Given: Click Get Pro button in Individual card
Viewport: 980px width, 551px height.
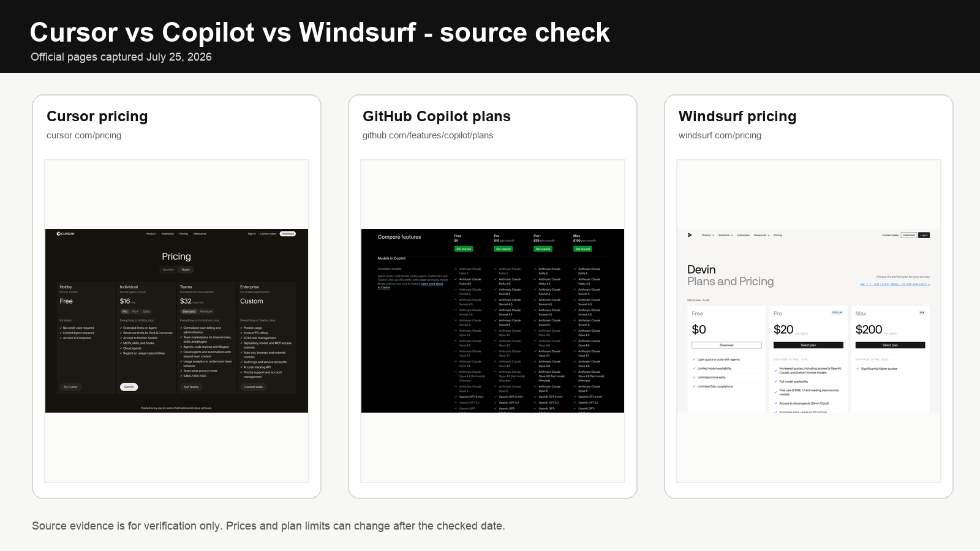Looking at the screenshot, I should (129, 387).
